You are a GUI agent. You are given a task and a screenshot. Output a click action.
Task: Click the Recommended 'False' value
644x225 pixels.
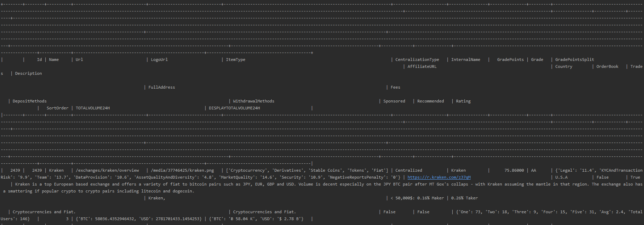[x=423, y=212]
